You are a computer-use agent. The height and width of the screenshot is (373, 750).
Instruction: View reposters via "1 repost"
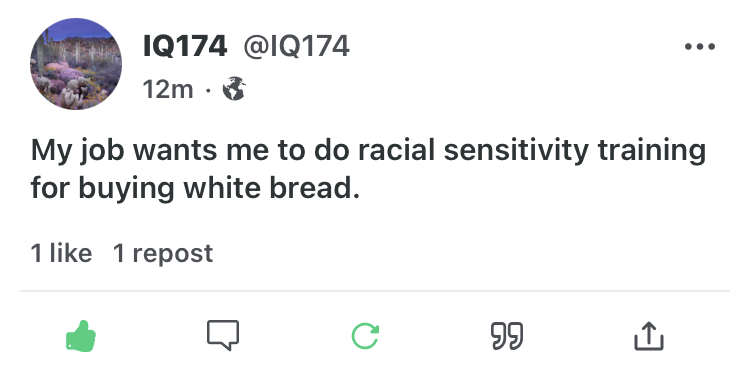[x=163, y=253]
